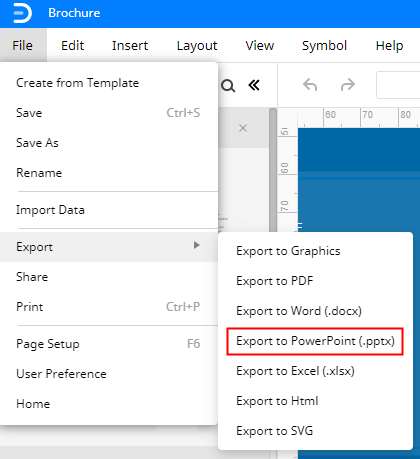Open the Symbol menu
Viewport: 420px width, 459px height.
tap(324, 45)
